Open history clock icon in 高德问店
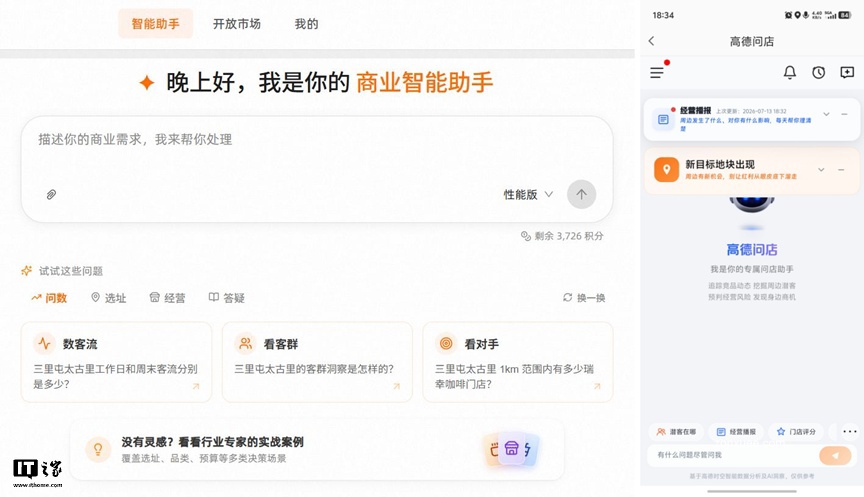 pos(818,72)
